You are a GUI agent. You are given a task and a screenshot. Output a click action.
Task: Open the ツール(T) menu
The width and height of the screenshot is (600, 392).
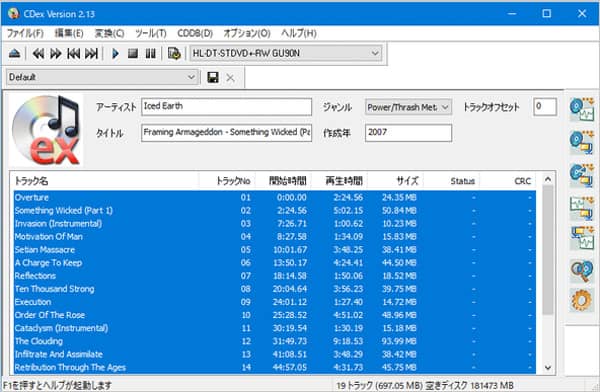(151, 33)
